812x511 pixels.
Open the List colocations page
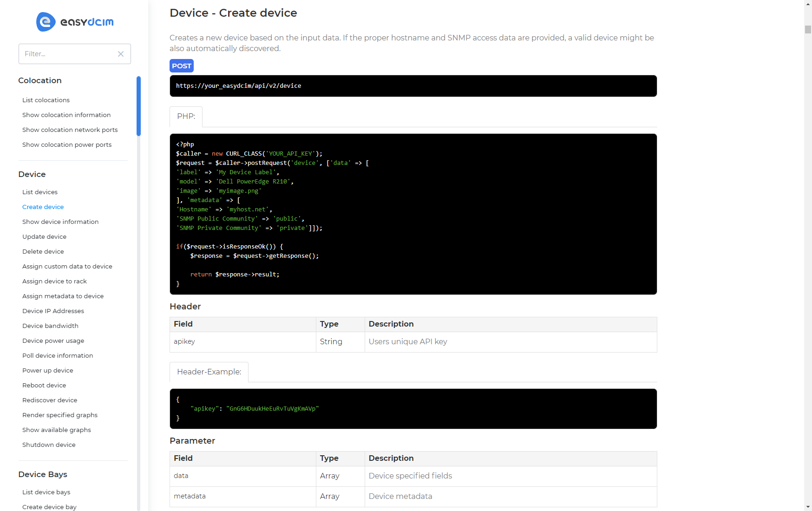click(x=46, y=100)
